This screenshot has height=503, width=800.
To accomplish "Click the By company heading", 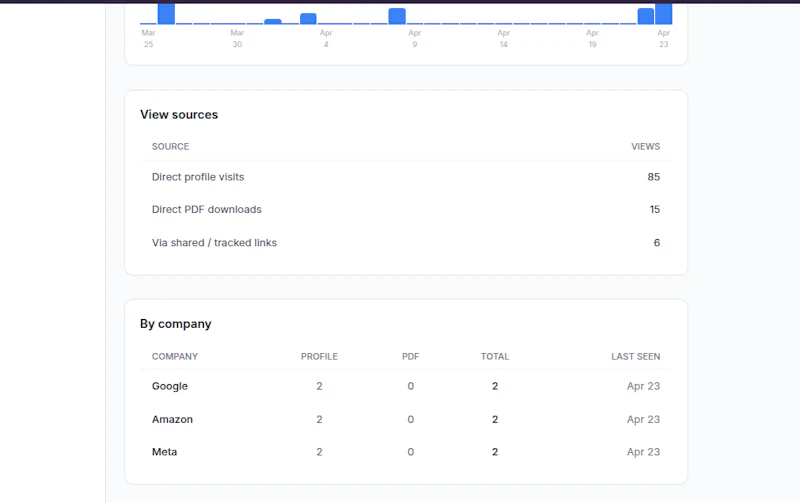I will coord(176,324).
